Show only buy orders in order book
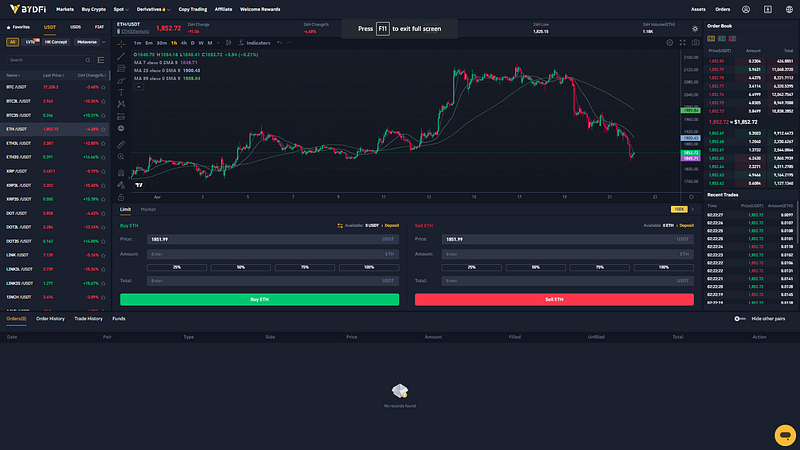 pos(721,39)
